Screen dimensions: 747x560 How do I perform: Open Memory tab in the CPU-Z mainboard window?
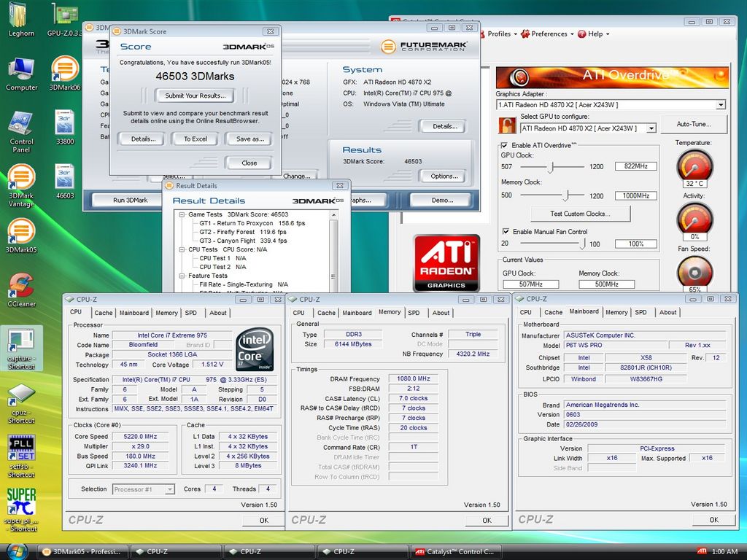tap(616, 312)
